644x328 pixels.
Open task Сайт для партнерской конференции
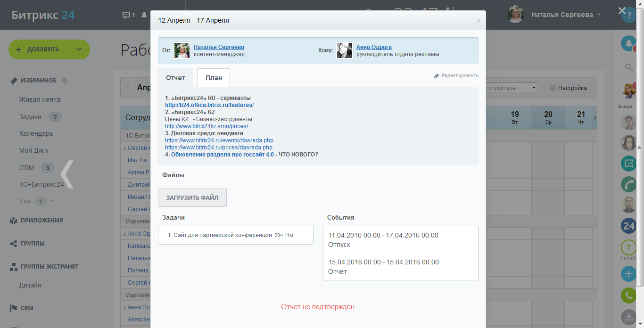click(x=223, y=235)
